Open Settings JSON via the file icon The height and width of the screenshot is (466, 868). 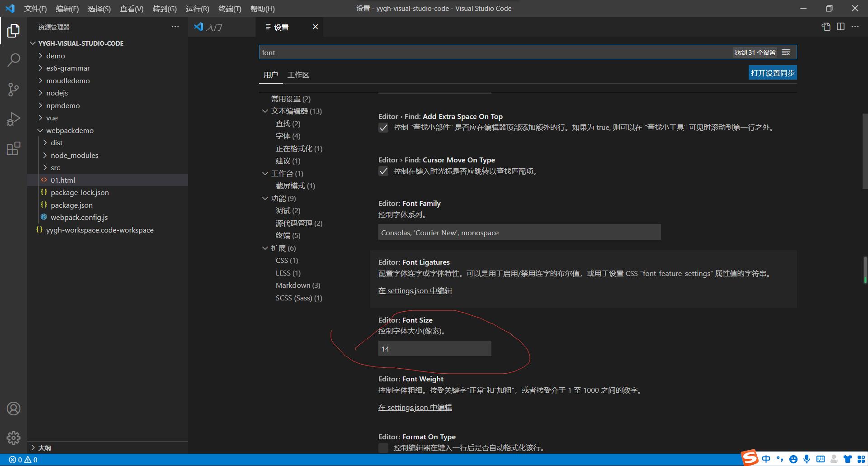click(x=827, y=27)
